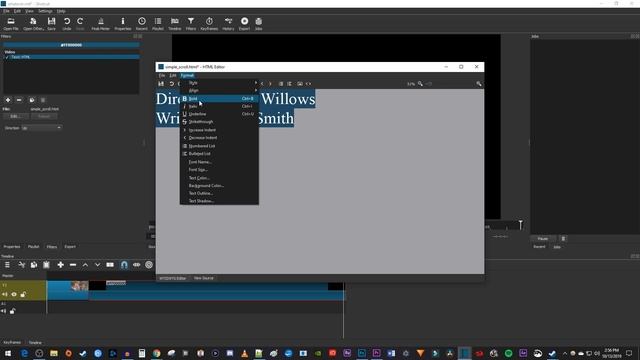Click the timeline Overwrite down-arrow icon
The image size is (640, 360).
coord(97,265)
